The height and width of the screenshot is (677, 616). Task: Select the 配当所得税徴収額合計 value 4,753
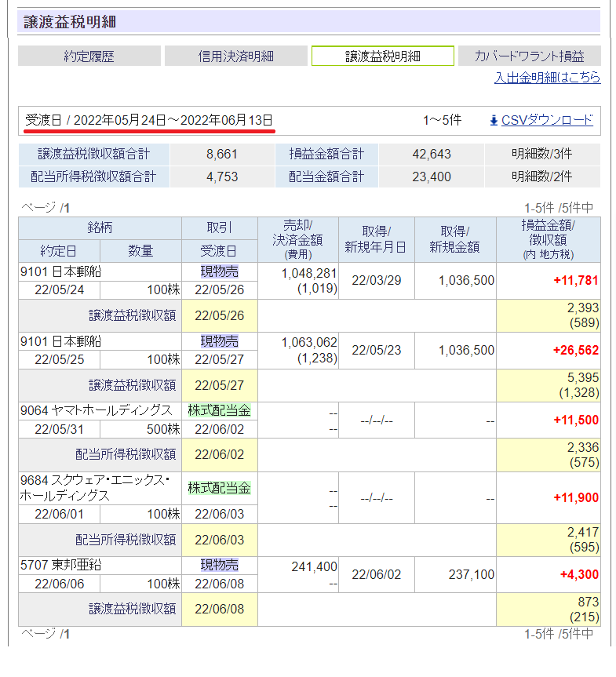[x=222, y=177]
